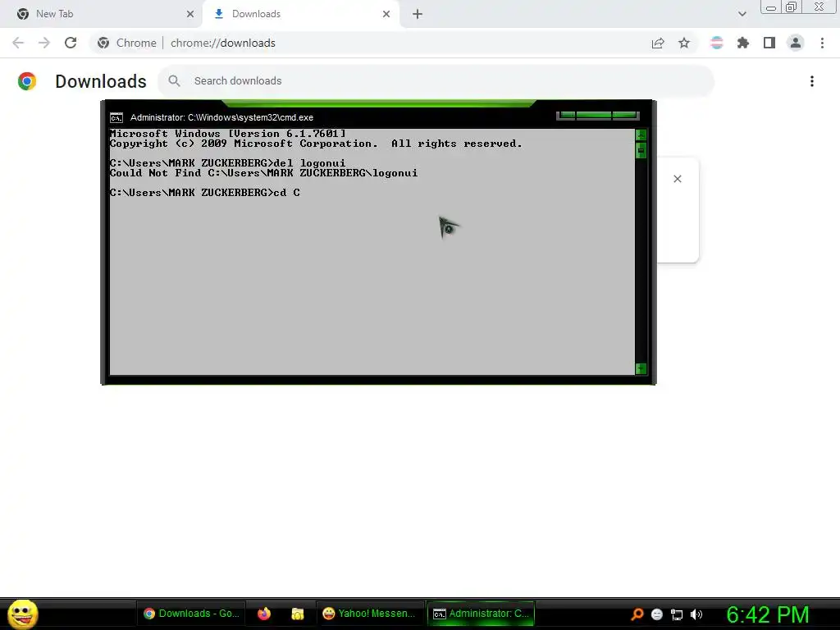Toggle the Chrome side panel
Image resolution: width=840 pixels, height=630 pixels.
769,43
